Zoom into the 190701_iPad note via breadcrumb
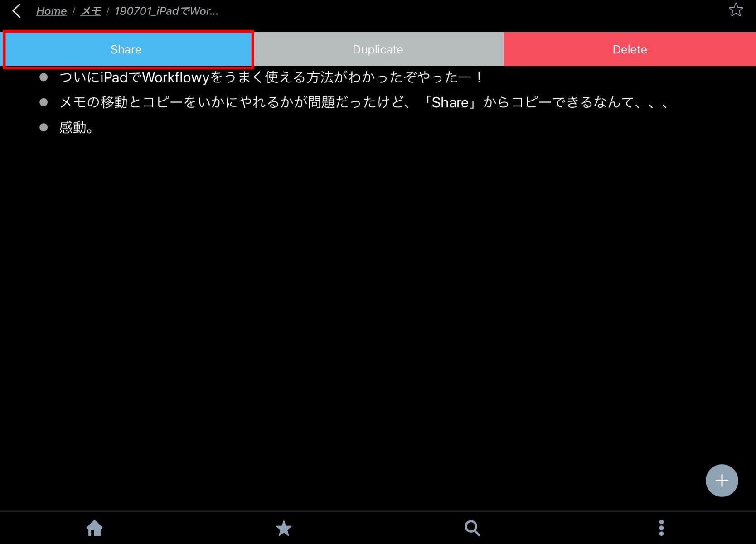 (166, 11)
